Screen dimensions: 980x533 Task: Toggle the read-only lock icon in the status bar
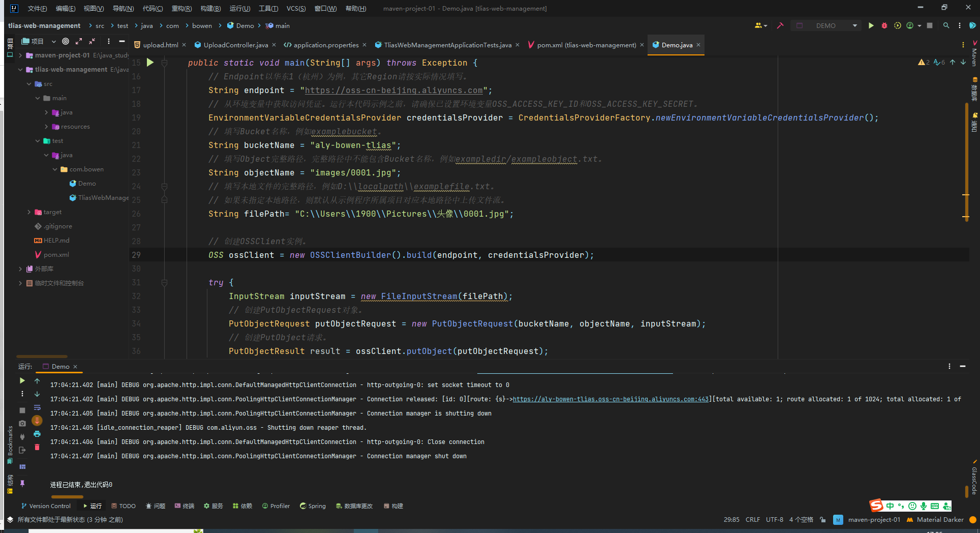(823, 520)
